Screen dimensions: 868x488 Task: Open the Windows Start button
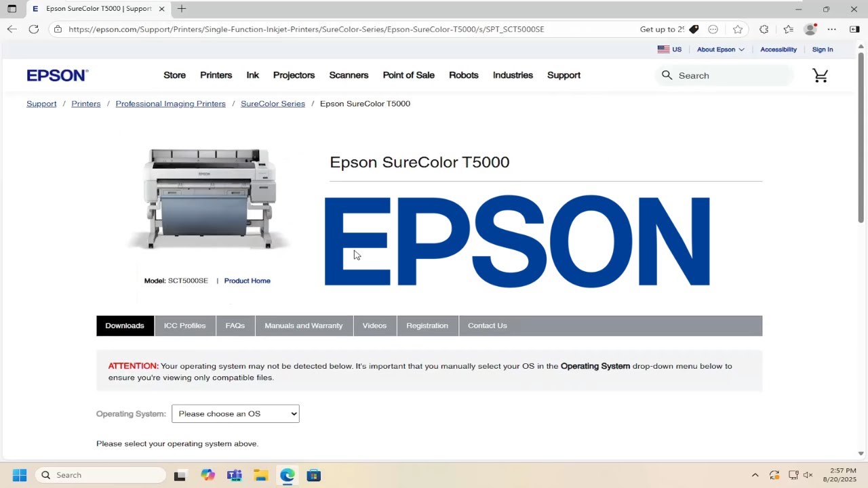pos(20,475)
